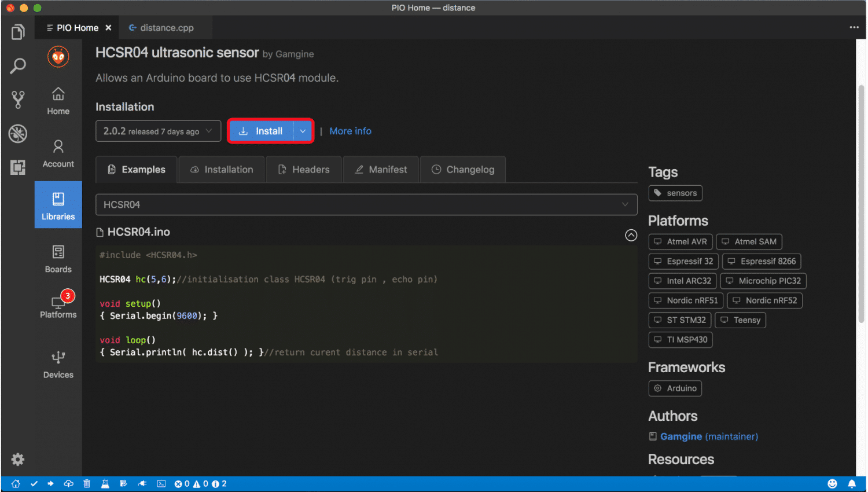Open Manage gear in activity bar
Image resolution: width=868 pixels, height=492 pixels.
pos(18,460)
